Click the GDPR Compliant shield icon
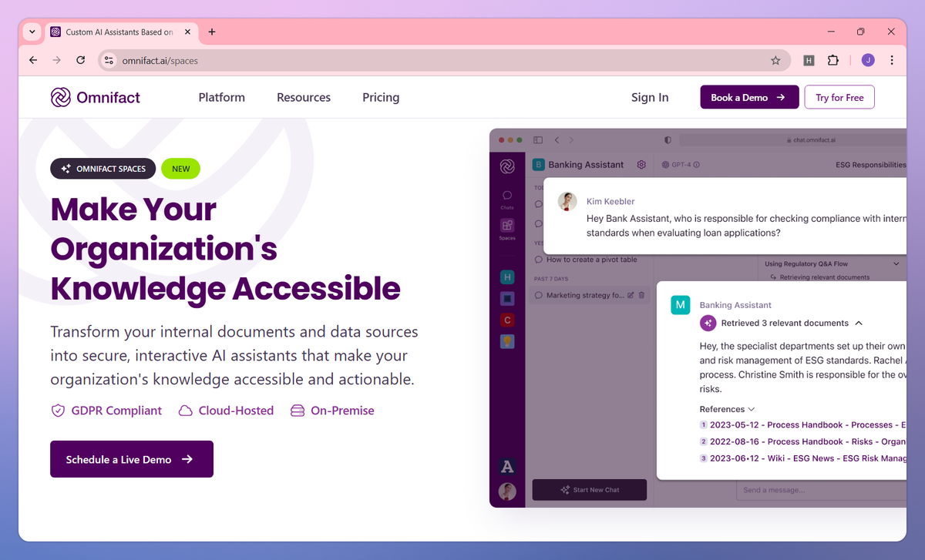 pyautogui.click(x=58, y=411)
